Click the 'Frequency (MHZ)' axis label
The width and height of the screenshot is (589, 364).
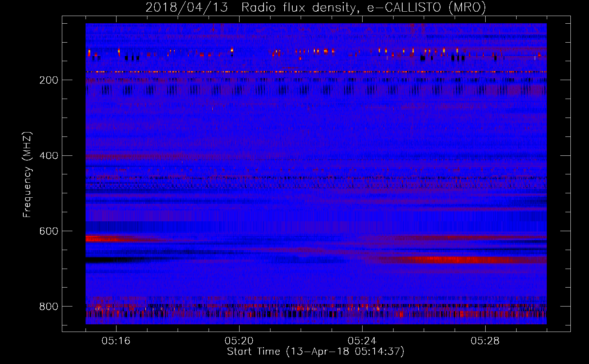click(x=27, y=175)
